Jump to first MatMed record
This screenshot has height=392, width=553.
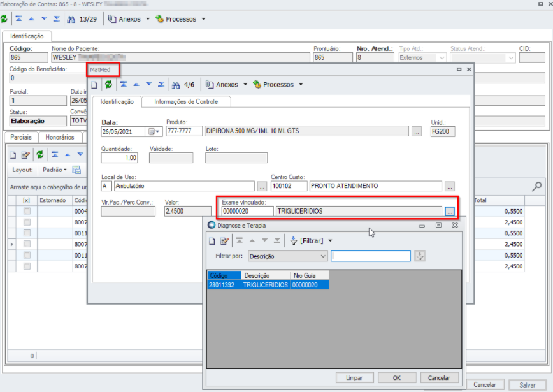(124, 84)
